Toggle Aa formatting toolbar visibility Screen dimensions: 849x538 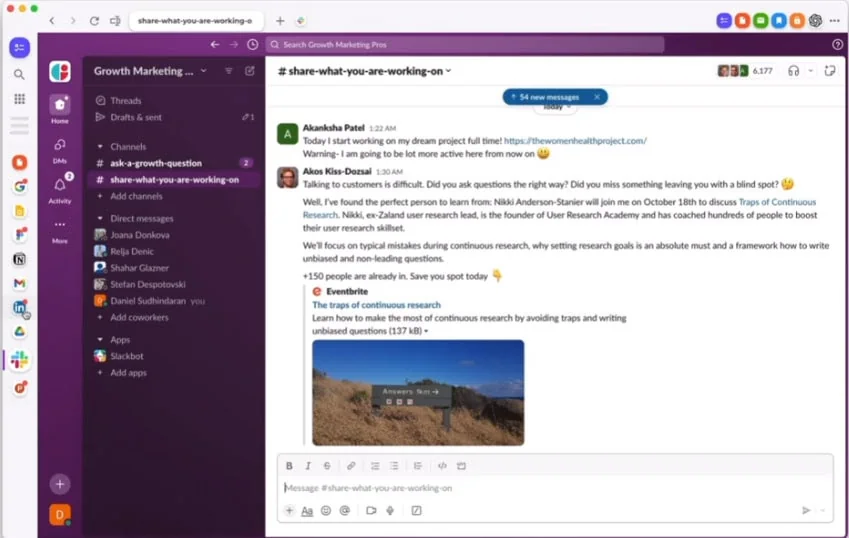tap(307, 510)
